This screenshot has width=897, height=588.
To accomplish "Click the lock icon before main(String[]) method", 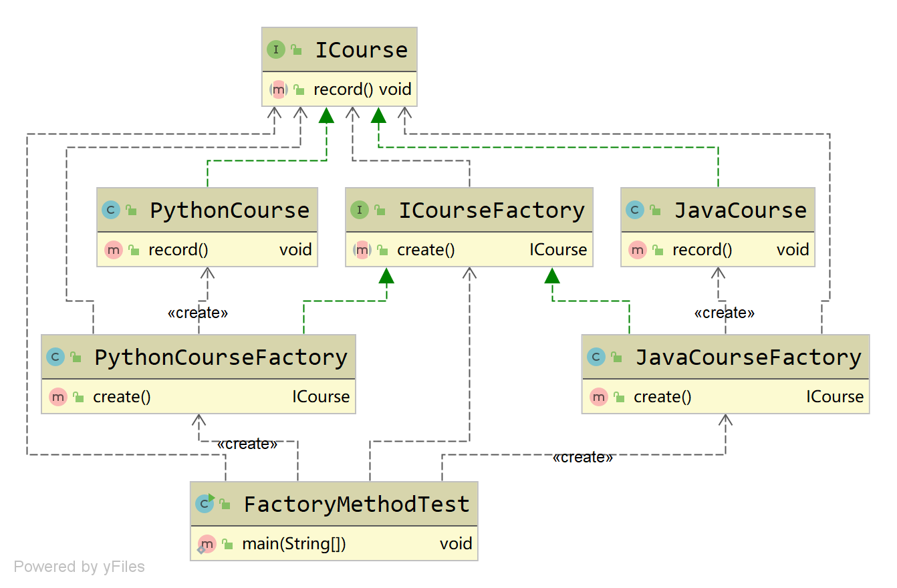I will point(227,544).
